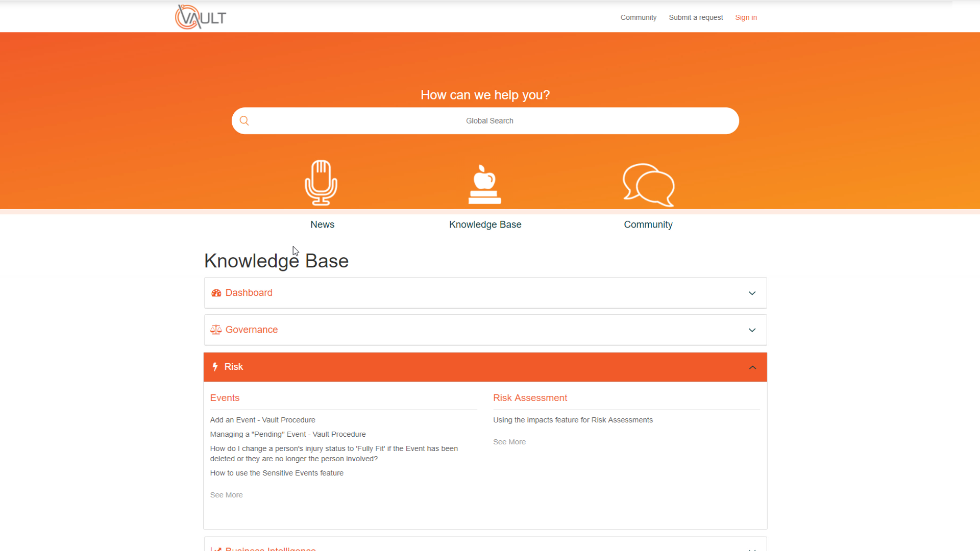Expand the Governance section chevron

pos(752,330)
